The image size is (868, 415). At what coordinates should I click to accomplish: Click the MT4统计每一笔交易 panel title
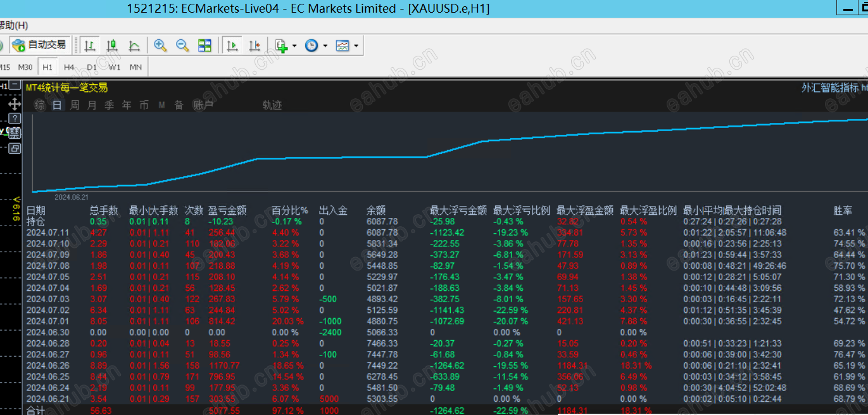67,87
